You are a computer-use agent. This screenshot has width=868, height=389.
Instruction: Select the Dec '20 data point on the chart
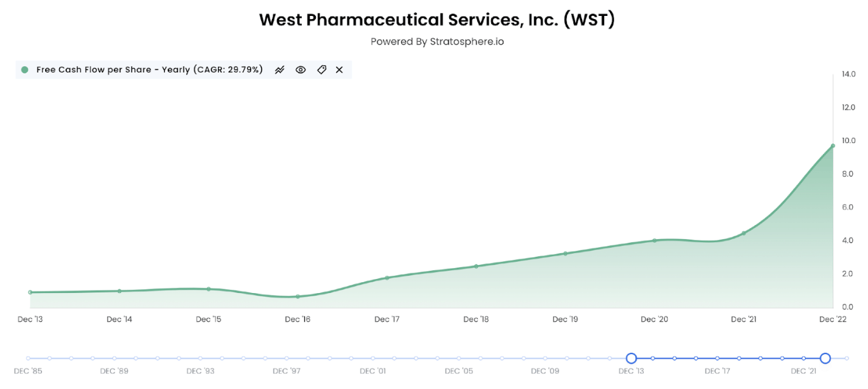[654, 240]
